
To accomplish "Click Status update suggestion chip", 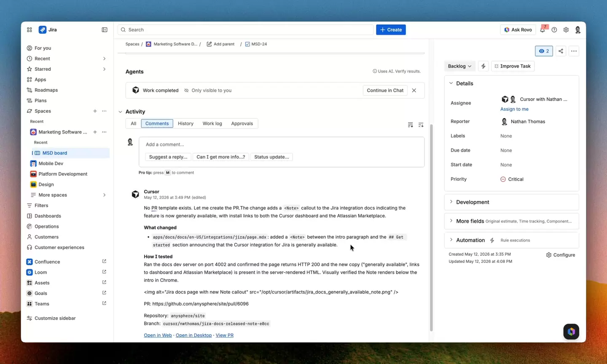I will click(271, 157).
